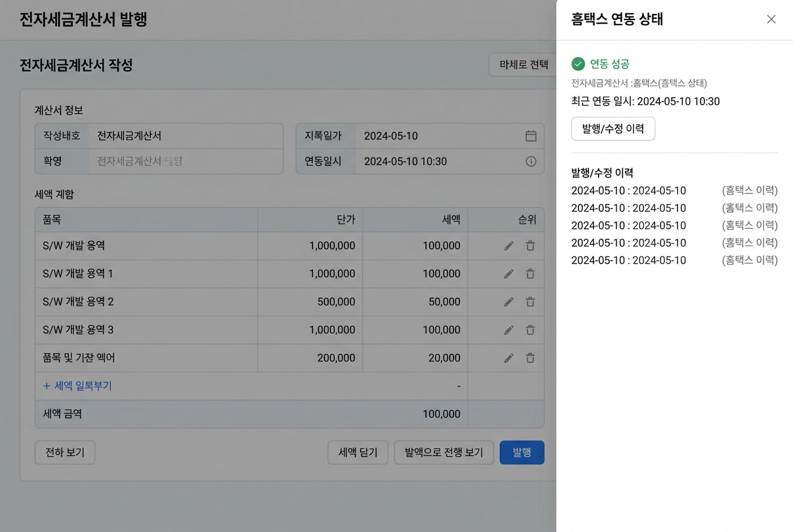Click last 홈택스 이력 history entry
Viewport: 793px width, 532px height.
click(x=674, y=260)
